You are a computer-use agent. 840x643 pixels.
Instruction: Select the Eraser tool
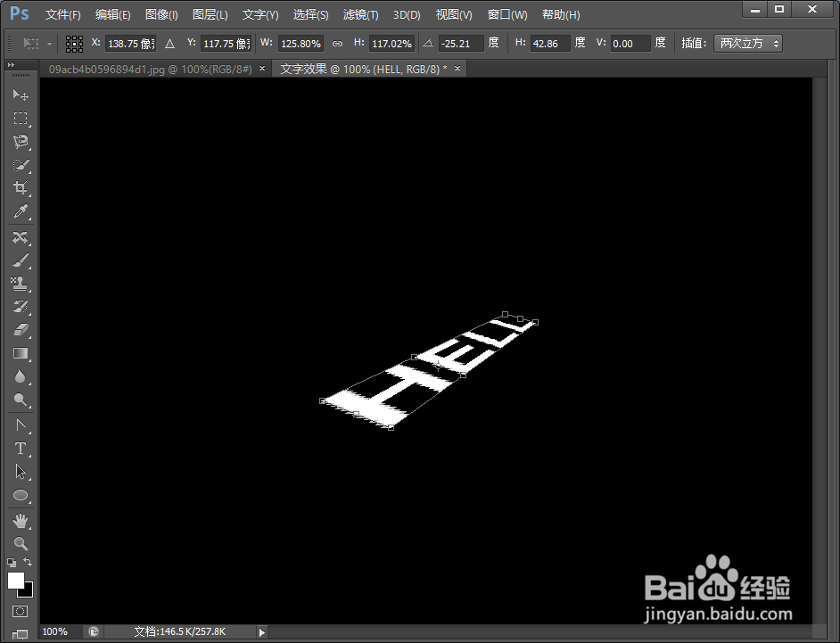click(21, 330)
